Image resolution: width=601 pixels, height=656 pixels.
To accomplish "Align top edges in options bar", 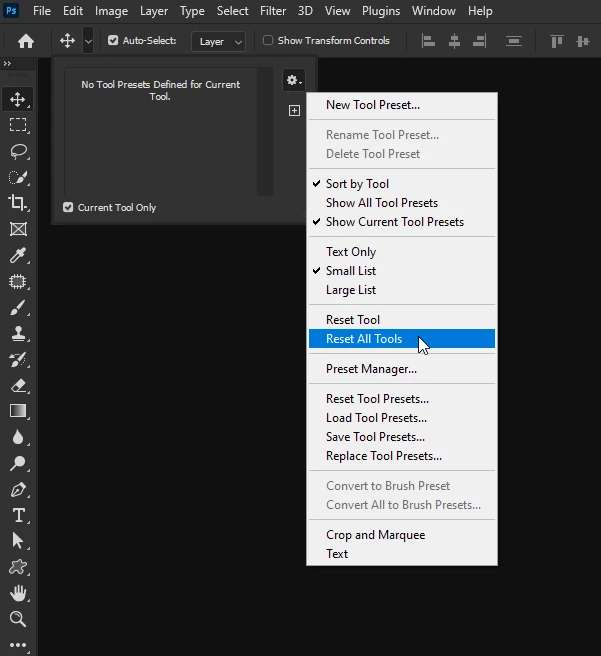I will 556,41.
